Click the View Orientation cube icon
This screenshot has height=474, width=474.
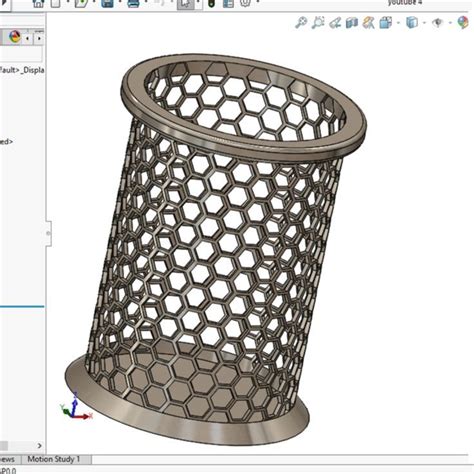click(386, 23)
